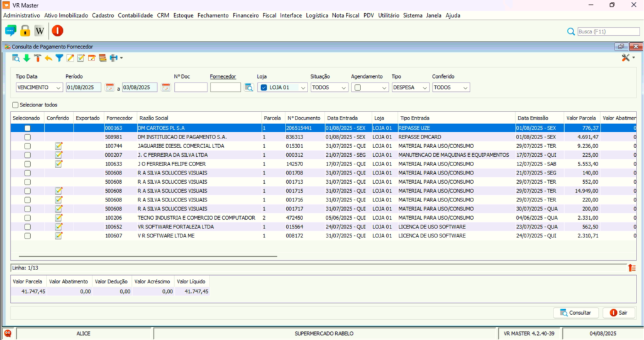Click the green down arrow toolbar icon
Image resolution: width=644 pixels, height=340 pixels.
26,58
